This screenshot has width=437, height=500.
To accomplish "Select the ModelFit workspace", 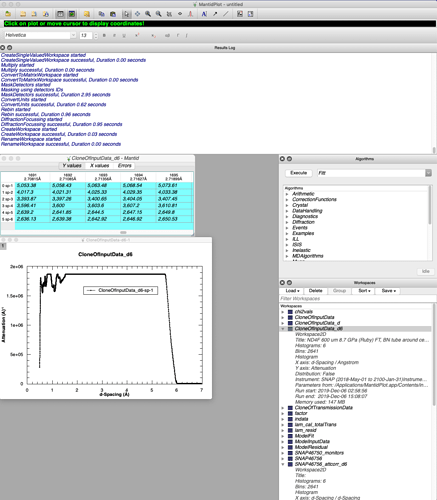I will pos(304,436).
